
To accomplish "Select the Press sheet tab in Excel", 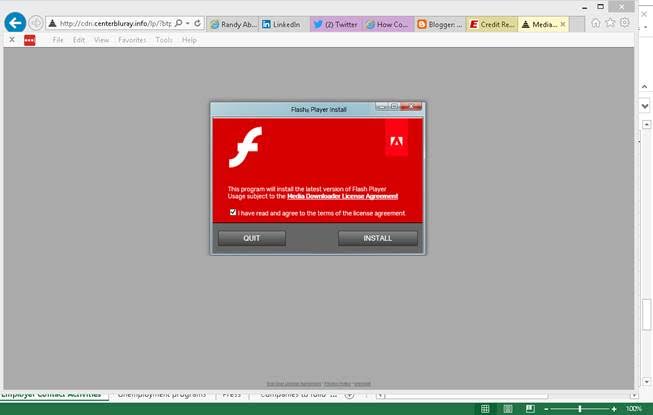I will 232,394.
